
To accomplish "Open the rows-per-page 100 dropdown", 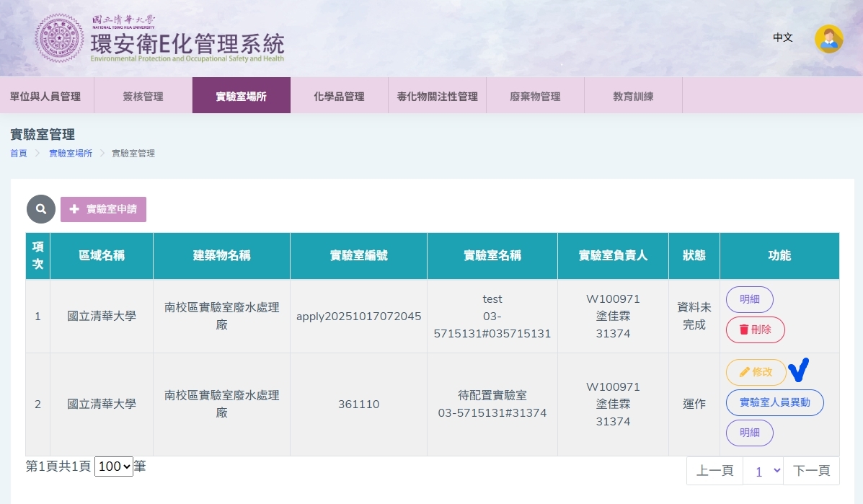I will (x=114, y=467).
